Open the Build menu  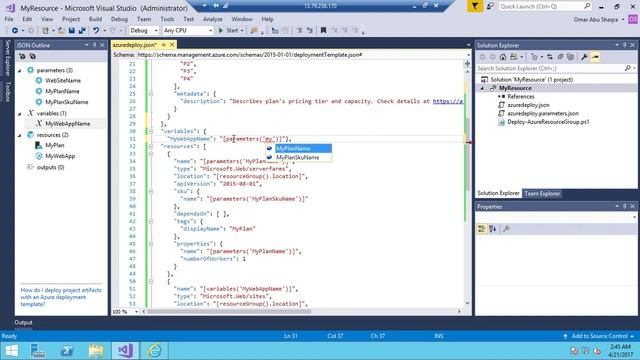(95, 19)
